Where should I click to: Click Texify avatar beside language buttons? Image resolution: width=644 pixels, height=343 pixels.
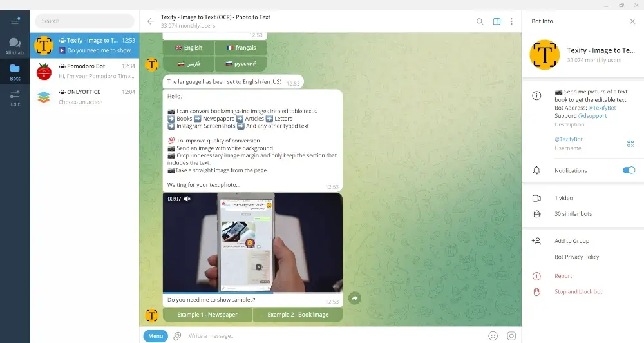tap(151, 64)
